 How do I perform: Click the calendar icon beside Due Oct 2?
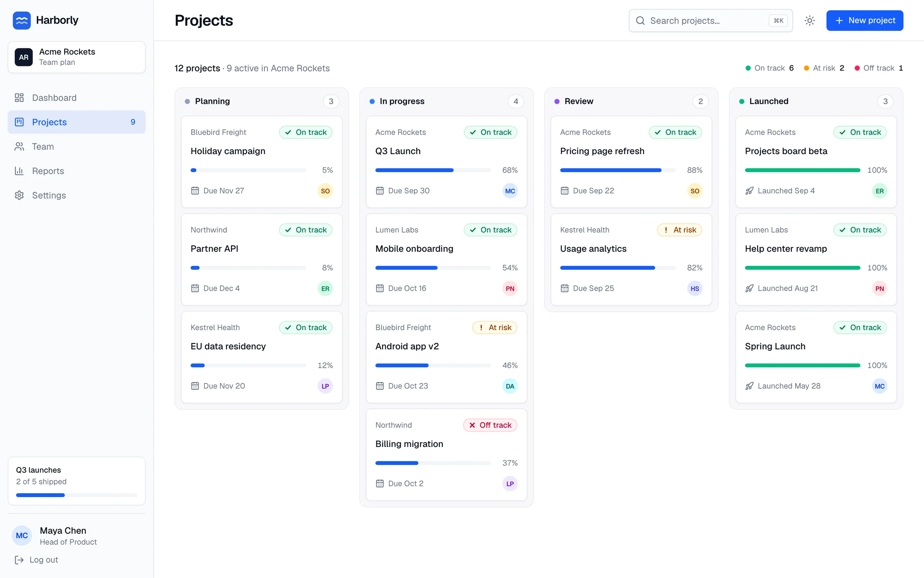(380, 483)
